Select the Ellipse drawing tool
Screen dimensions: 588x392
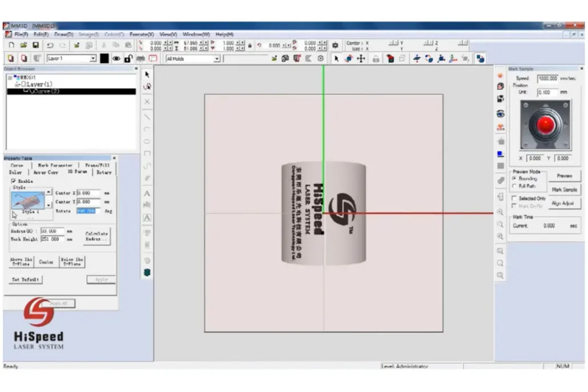pyautogui.click(x=147, y=142)
